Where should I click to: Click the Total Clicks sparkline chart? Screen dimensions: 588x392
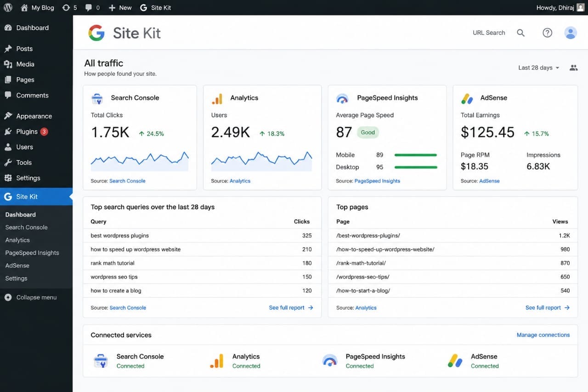[x=140, y=161]
